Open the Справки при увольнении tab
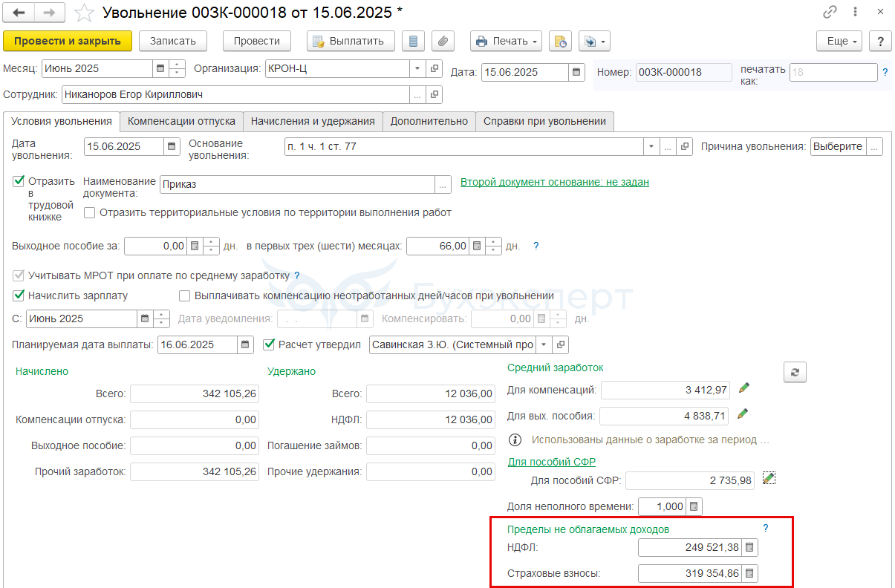Image resolution: width=895 pixels, height=588 pixels. [x=544, y=121]
